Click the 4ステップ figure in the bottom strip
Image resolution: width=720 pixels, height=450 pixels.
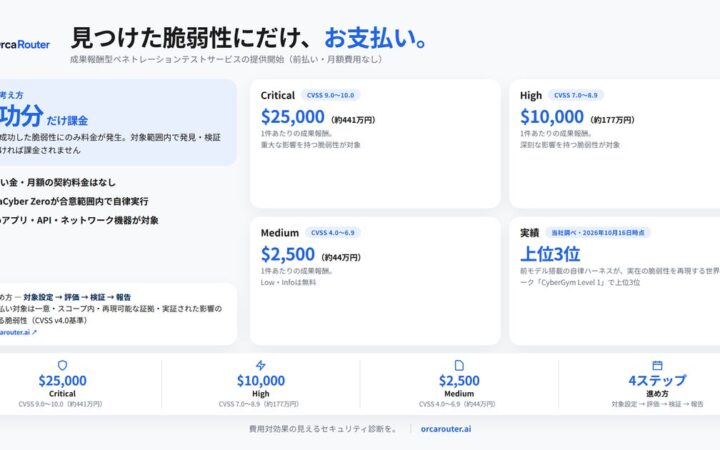658,380
